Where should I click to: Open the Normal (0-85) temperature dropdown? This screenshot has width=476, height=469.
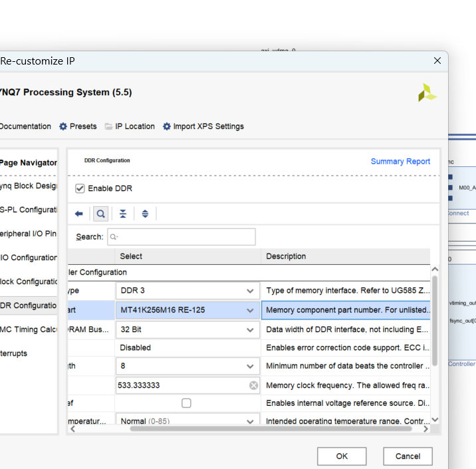point(187,419)
